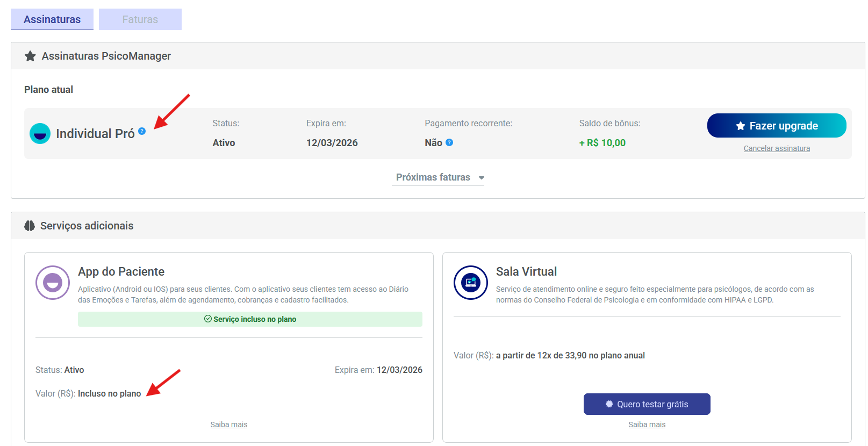Click the Cancelar assinatura link
Image resolution: width=868 pixels, height=446 pixels.
pyautogui.click(x=777, y=148)
